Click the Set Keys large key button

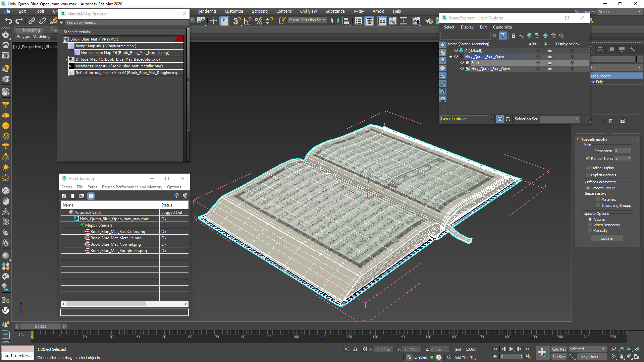tap(542, 353)
